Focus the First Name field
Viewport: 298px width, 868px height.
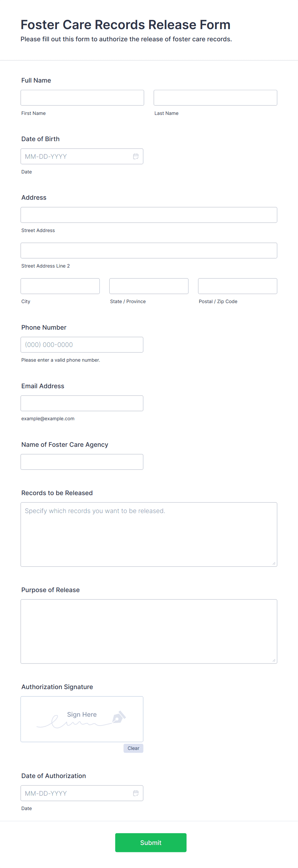pos(82,98)
